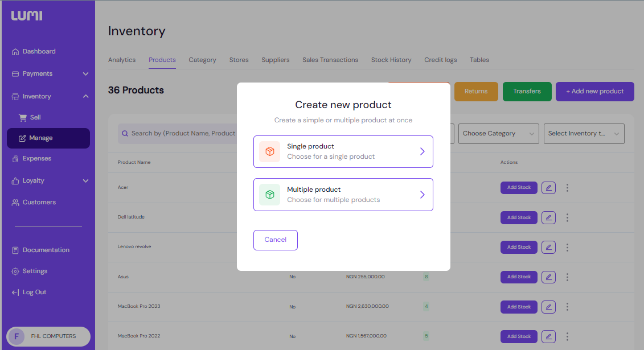Viewport: 644px width, 350px height.
Task: Click the green Multiple product box icon
Action: (x=269, y=195)
